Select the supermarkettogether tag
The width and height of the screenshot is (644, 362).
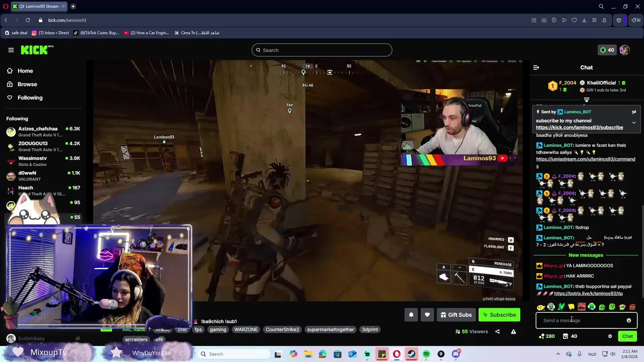coord(331,330)
